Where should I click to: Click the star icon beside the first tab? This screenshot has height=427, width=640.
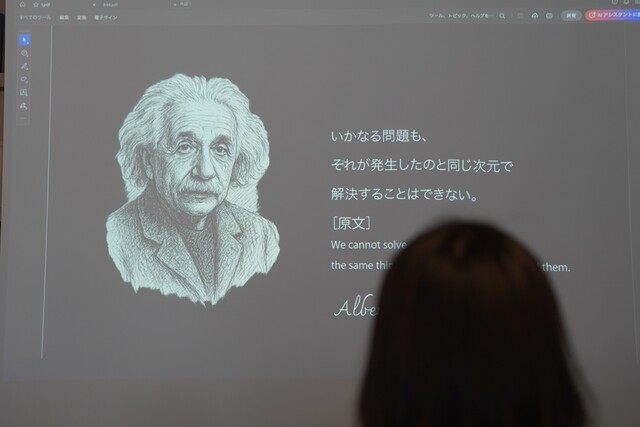pyautogui.click(x=36, y=4)
